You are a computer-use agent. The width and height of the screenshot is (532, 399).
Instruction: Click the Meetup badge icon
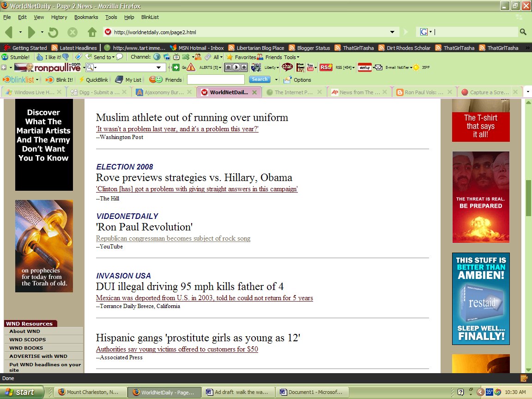click(365, 67)
